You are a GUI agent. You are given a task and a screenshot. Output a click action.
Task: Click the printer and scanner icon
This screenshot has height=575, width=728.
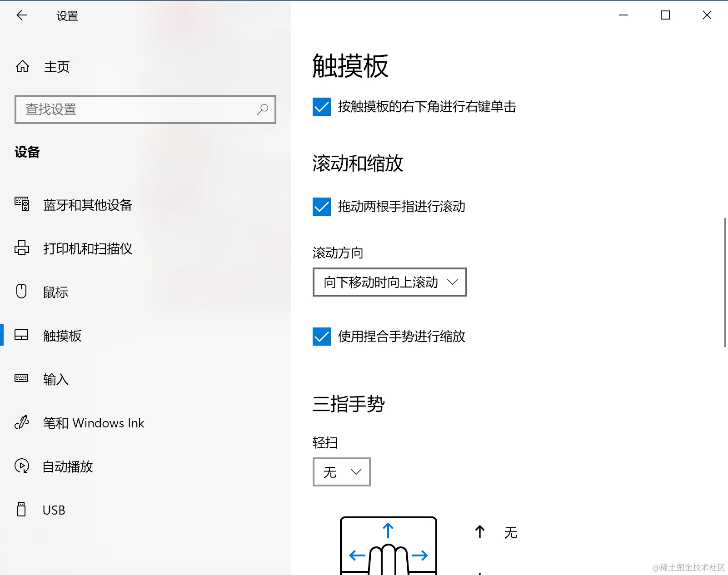point(21,248)
